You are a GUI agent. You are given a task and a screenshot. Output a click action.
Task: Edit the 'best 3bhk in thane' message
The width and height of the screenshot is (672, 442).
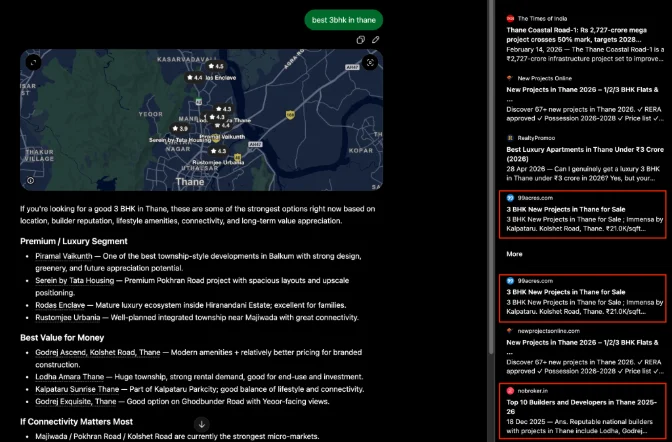tap(375, 40)
